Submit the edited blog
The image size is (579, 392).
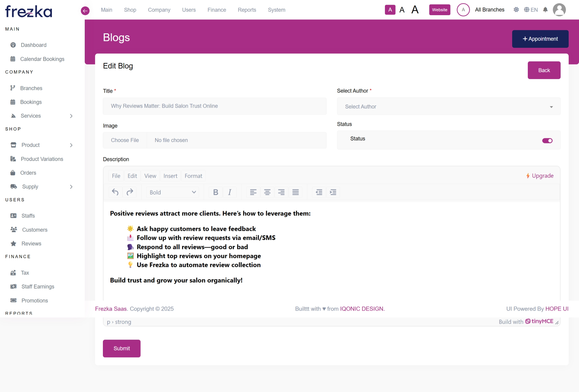click(x=122, y=348)
